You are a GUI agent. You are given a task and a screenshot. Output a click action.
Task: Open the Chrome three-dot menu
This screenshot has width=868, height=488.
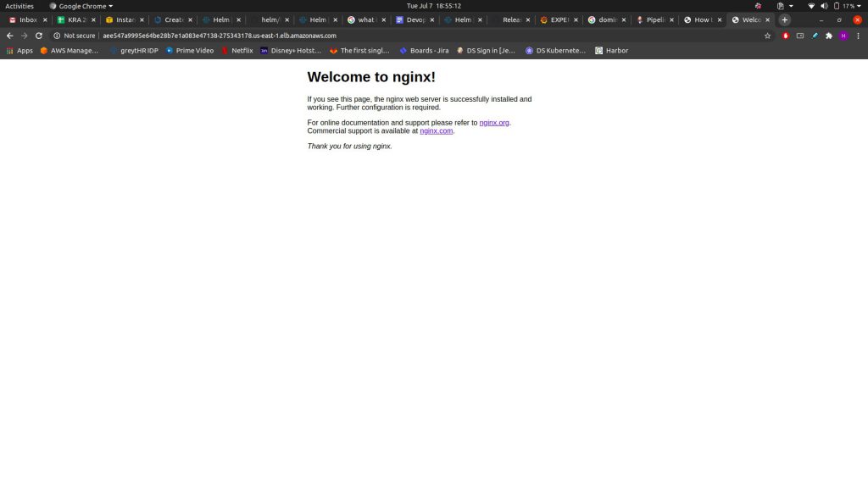858,36
